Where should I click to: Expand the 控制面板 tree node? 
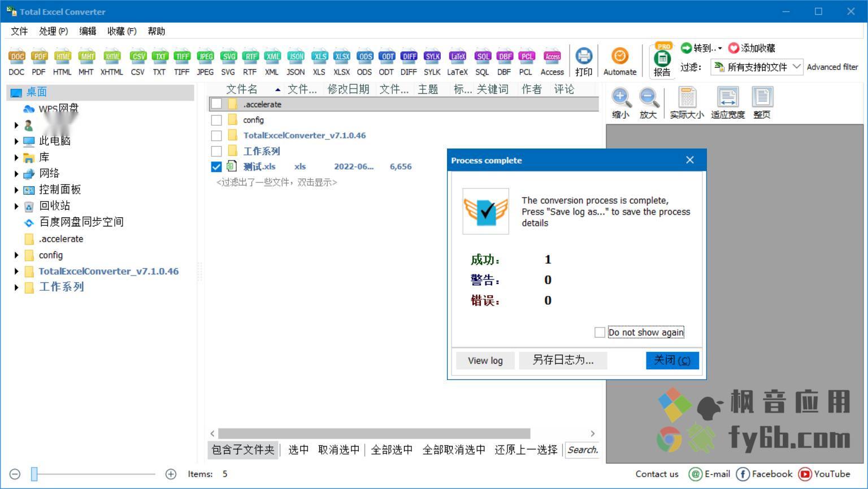coord(16,190)
